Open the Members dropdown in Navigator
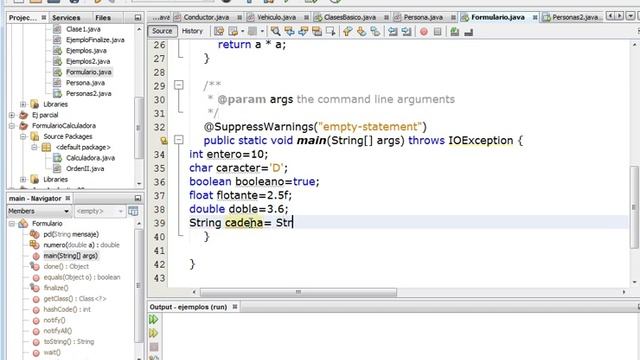The width and height of the screenshot is (640, 360). (x=40, y=211)
